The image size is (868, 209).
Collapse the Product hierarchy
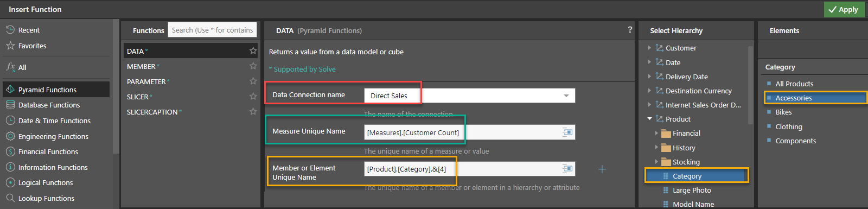click(649, 119)
